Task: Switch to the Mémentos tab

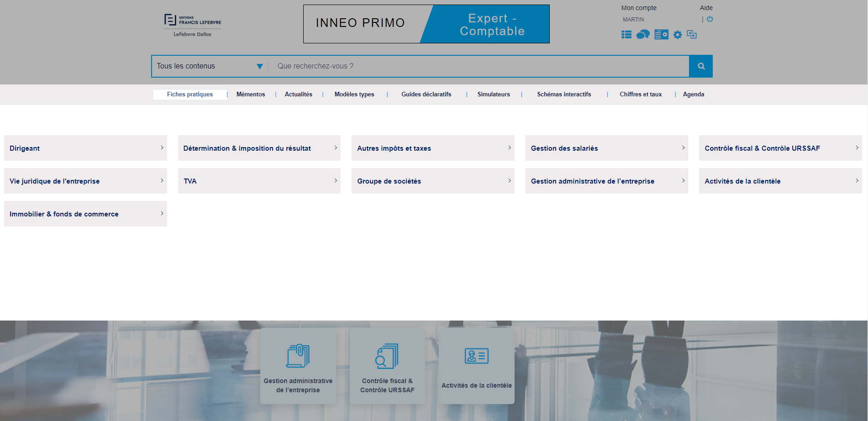Action: (x=251, y=95)
